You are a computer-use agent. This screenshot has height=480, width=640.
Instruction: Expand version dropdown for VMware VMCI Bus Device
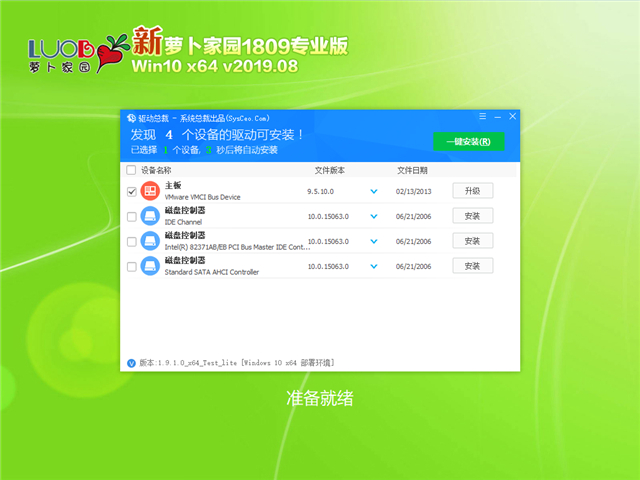pos(374,191)
